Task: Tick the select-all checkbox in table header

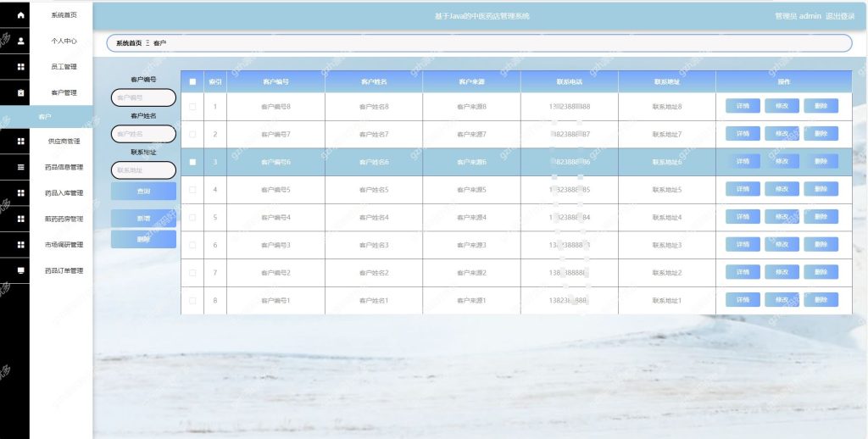Action: point(192,82)
